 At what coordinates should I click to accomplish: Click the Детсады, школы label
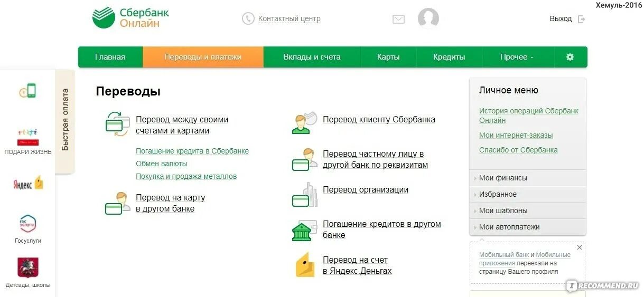28,285
